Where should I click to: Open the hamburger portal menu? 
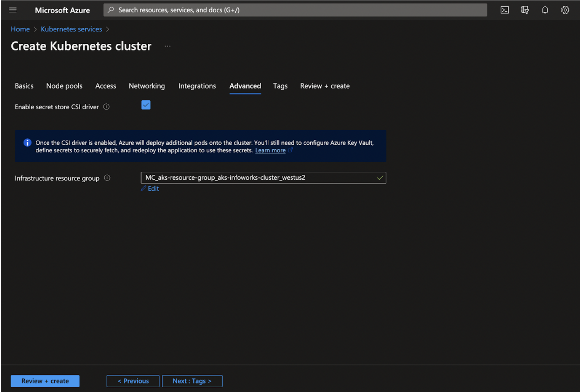click(x=13, y=10)
